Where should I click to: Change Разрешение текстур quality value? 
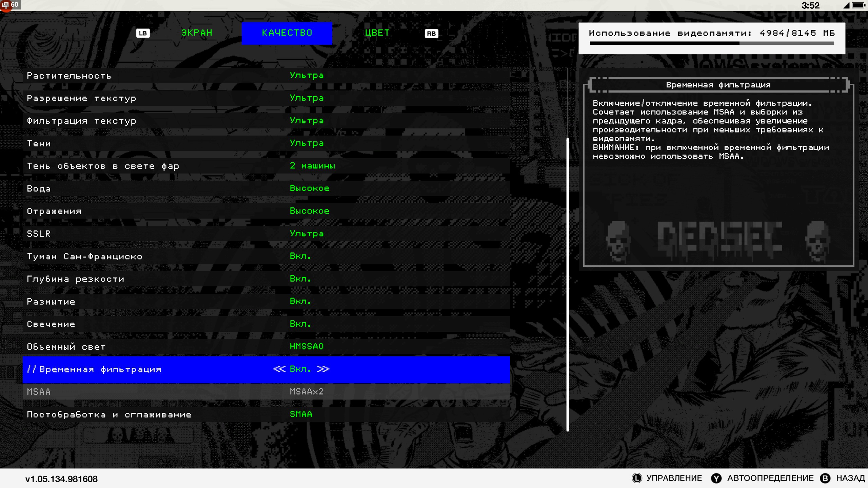(307, 98)
